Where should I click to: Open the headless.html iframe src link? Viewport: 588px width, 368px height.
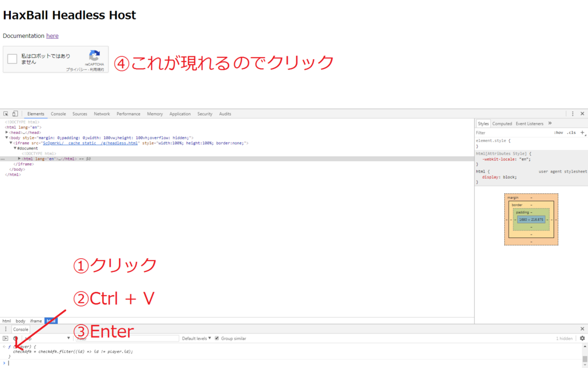click(x=90, y=143)
